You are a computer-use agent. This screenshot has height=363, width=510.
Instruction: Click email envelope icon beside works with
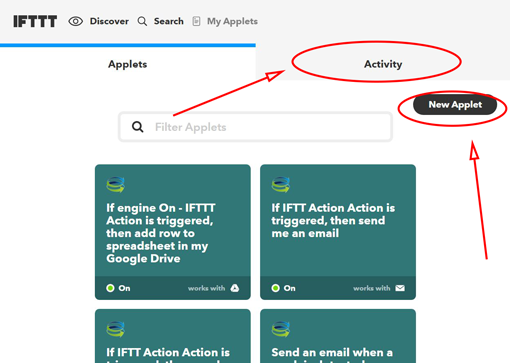[400, 288]
